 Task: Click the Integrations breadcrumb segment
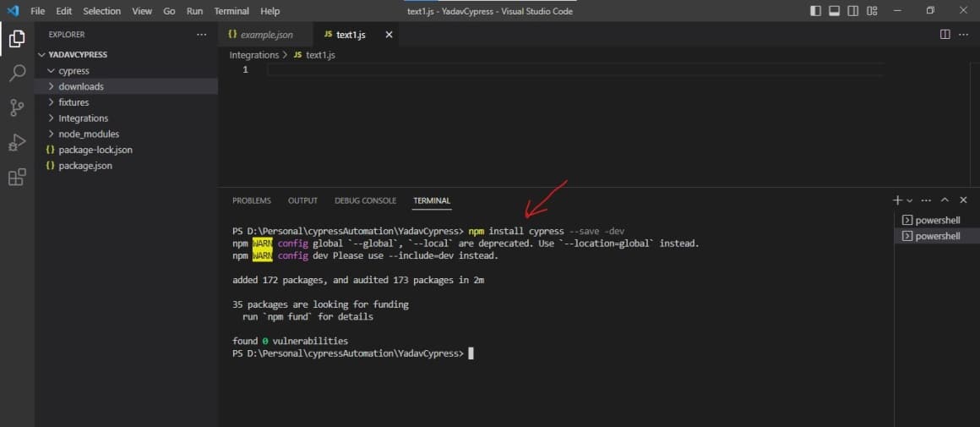[x=253, y=55]
